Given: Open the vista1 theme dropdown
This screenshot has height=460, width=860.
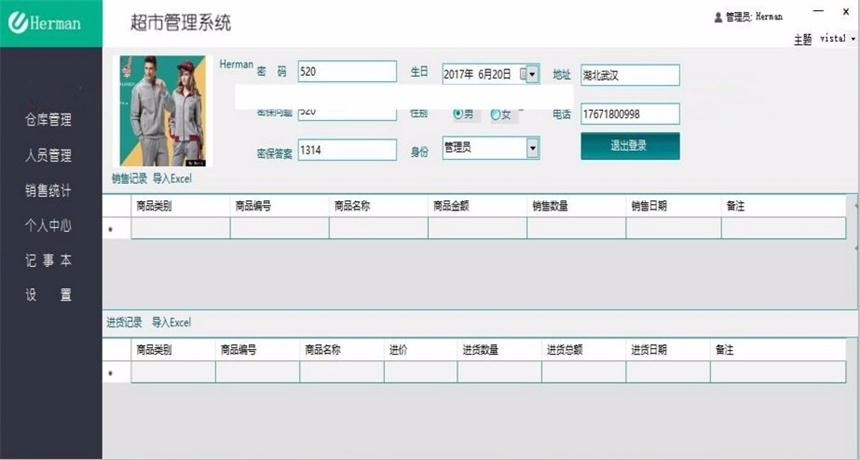Looking at the screenshot, I should pos(838,38).
